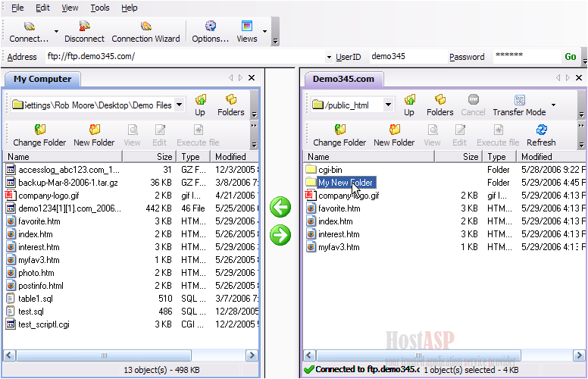Screen dimensions: 588x379
Task: Sort remote files by Type column
Action: coord(499,156)
